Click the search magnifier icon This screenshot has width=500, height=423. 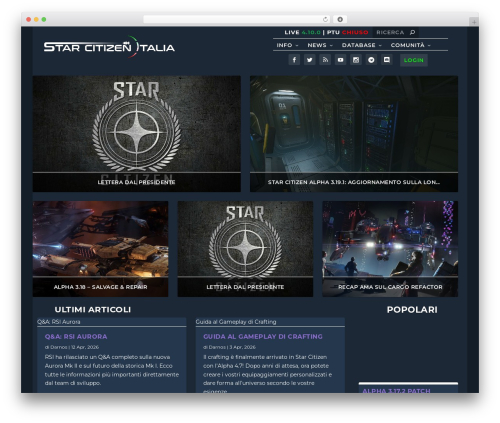(x=412, y=32)
